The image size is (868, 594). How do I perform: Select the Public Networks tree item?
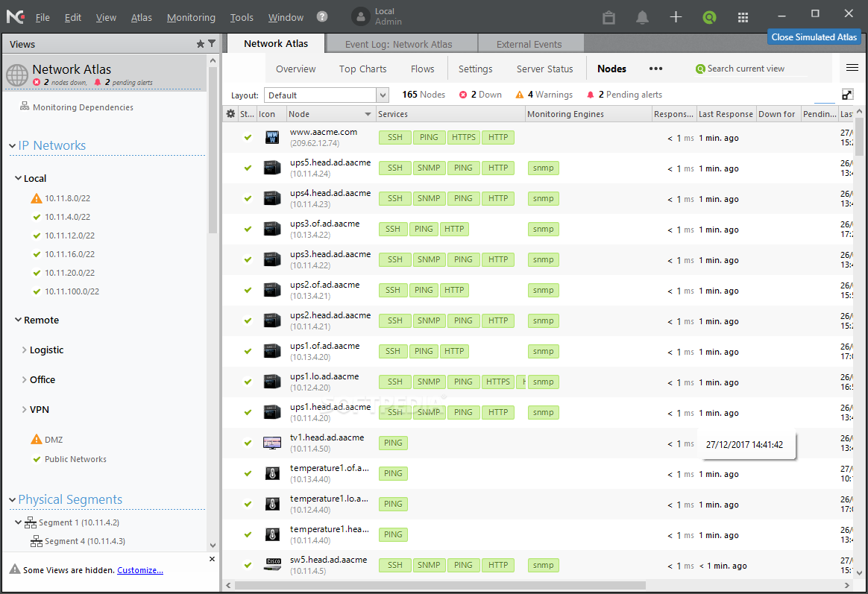[75, 459]
